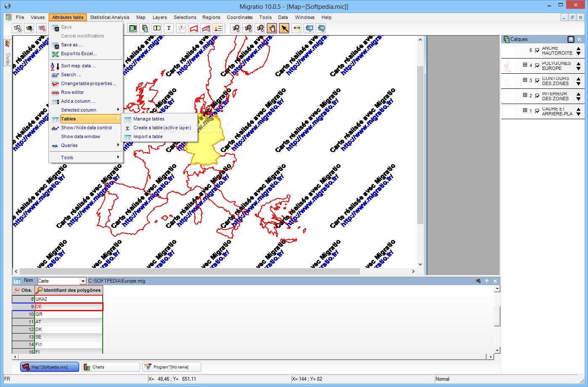Click the second magnifier zoom icon
The width and height of the screenshot is (588, 387).
(248, 28)
